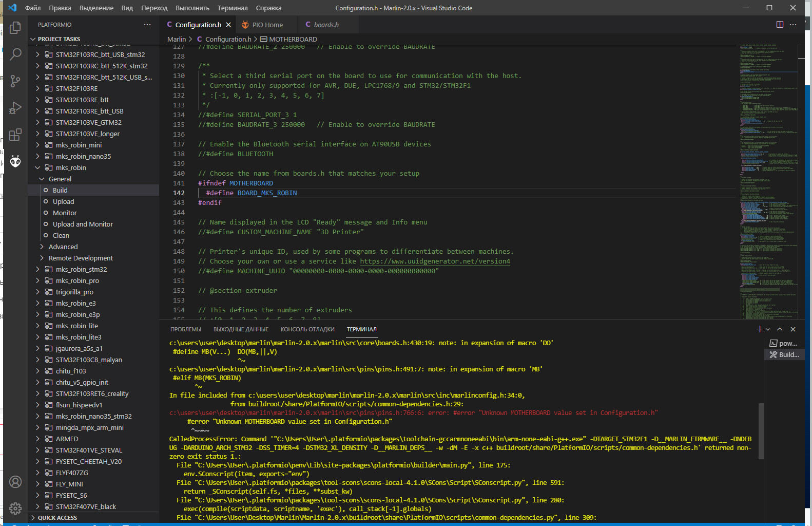Collapse the mks_robin environment

pyautogui.click(x=37, y=167)
